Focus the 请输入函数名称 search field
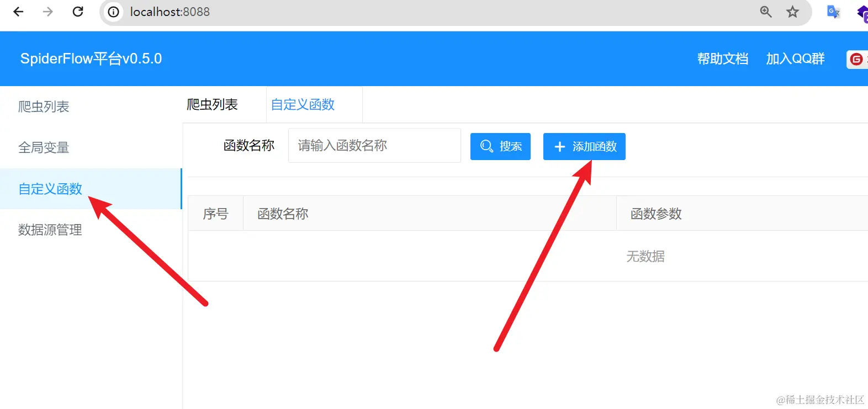The image size is (868, 409). tap(374, 146)
